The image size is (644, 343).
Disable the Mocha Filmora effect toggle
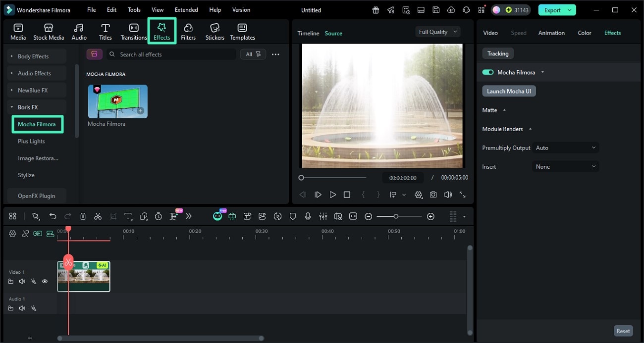(x=487, y=72)
